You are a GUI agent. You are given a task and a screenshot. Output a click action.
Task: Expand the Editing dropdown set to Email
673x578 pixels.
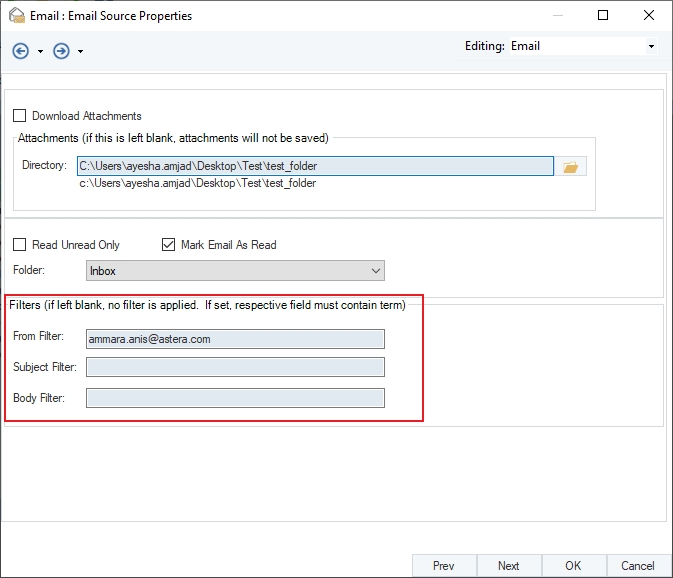click(x=651, y=46)
